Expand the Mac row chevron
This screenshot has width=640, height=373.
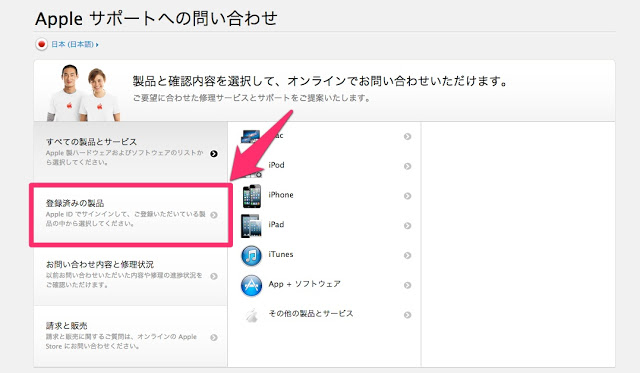tap(407, 136)
